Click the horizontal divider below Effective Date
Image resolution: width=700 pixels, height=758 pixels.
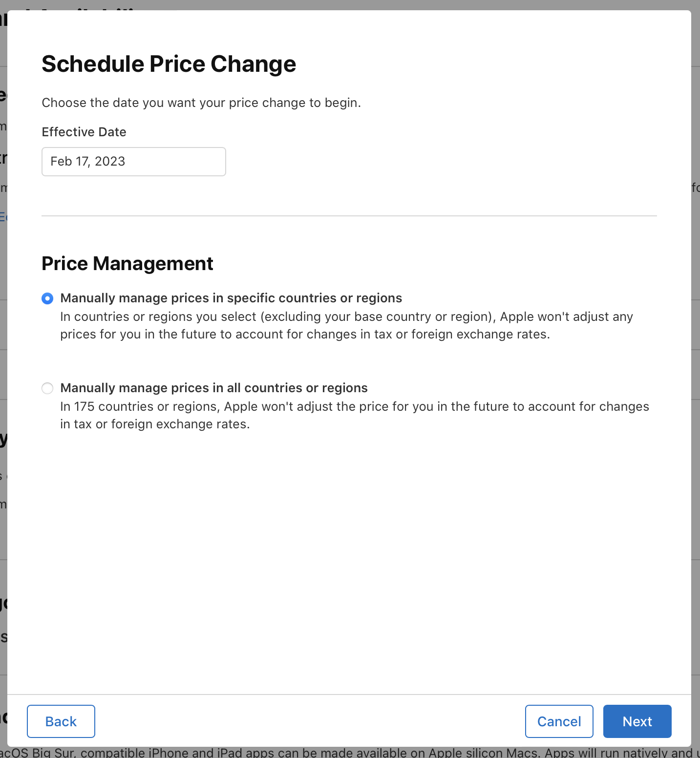click(x=349, y=216)
